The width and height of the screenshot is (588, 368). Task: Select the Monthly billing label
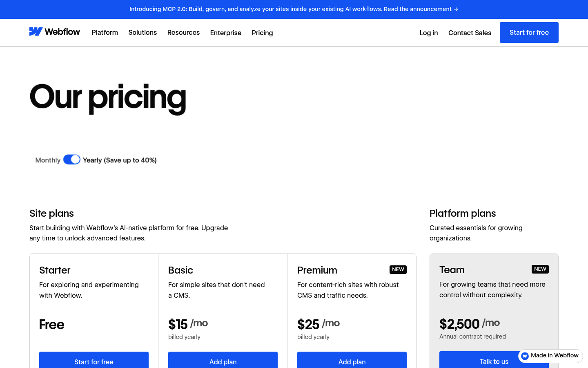[x=48, y=160]
